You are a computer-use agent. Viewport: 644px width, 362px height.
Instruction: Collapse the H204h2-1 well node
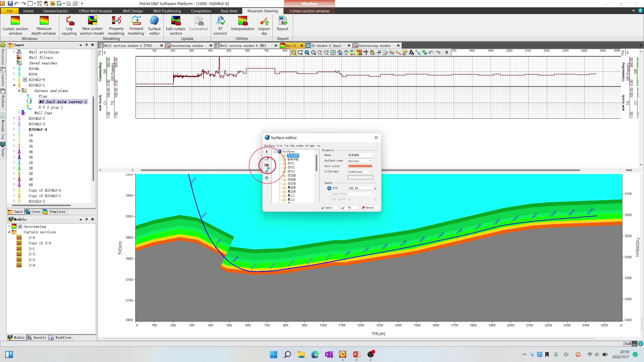[x=14, y=85]
